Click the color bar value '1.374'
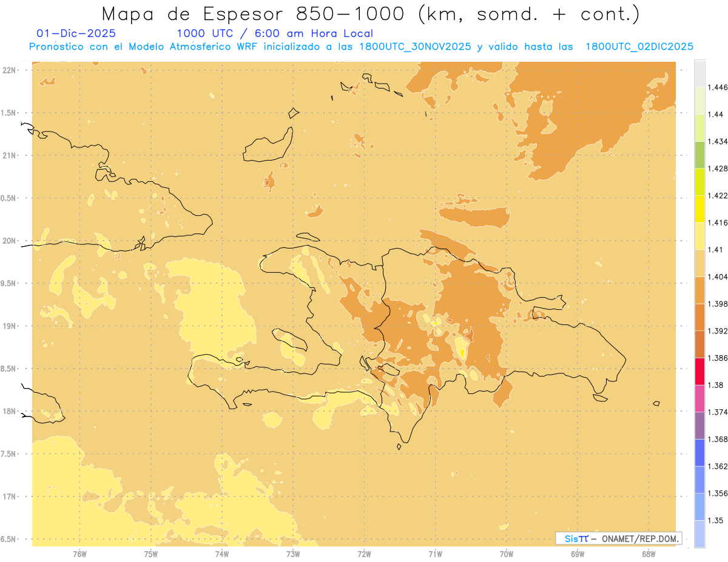 [717, 412]
